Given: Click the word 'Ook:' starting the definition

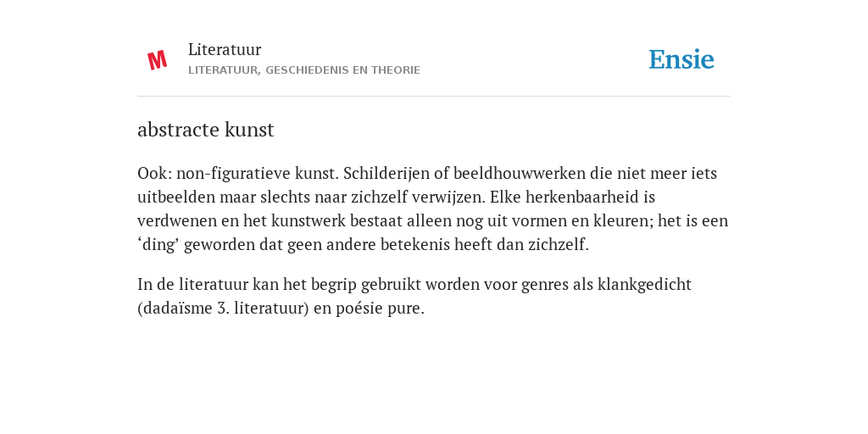Looking at the screenshot, I should pyautogui.click(x=154, y=173).
